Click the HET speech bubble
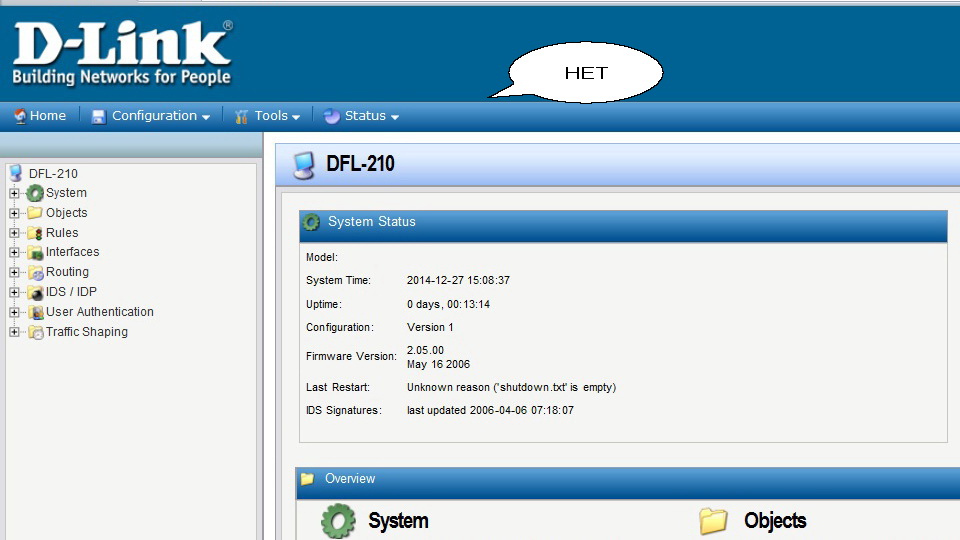The image size is (960, 540). (x=586, y=73)
